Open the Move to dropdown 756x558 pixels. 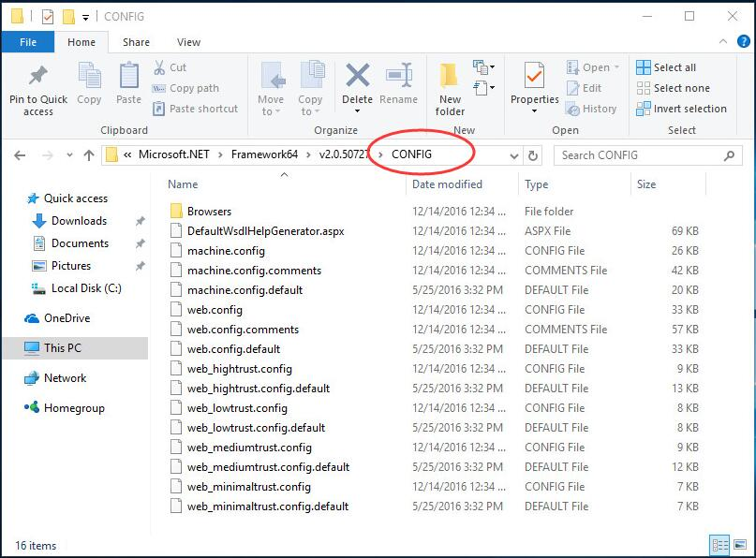click(x=271, y=87)
